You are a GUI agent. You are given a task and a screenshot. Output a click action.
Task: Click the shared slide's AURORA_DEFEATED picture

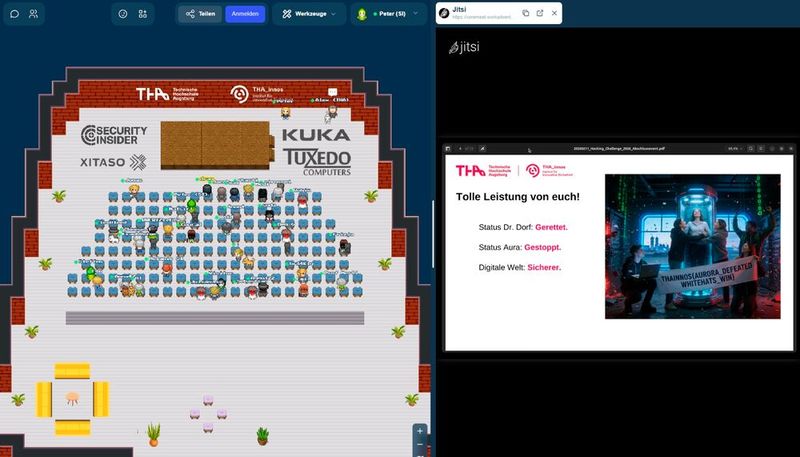click(692, 246)
